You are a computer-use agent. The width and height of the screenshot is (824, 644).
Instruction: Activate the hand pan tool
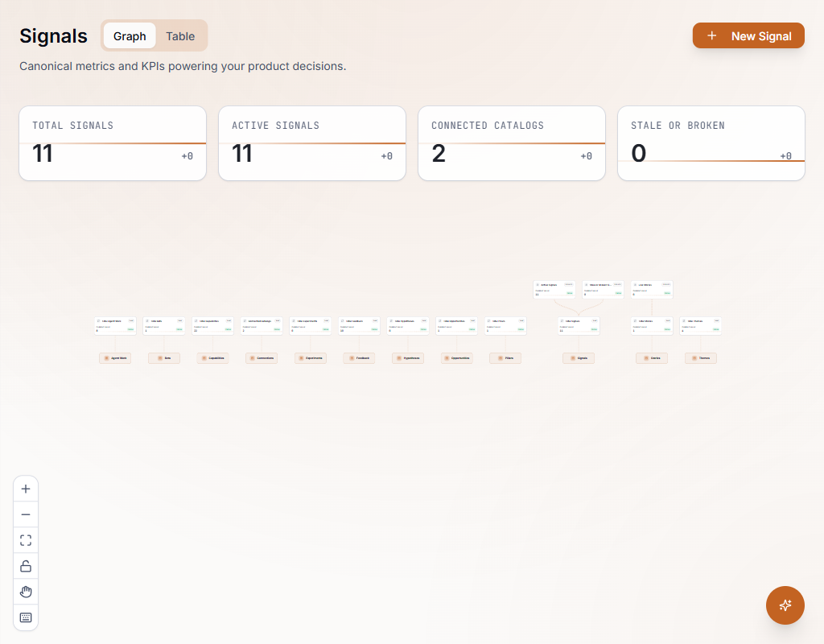(x=25, y=592)
